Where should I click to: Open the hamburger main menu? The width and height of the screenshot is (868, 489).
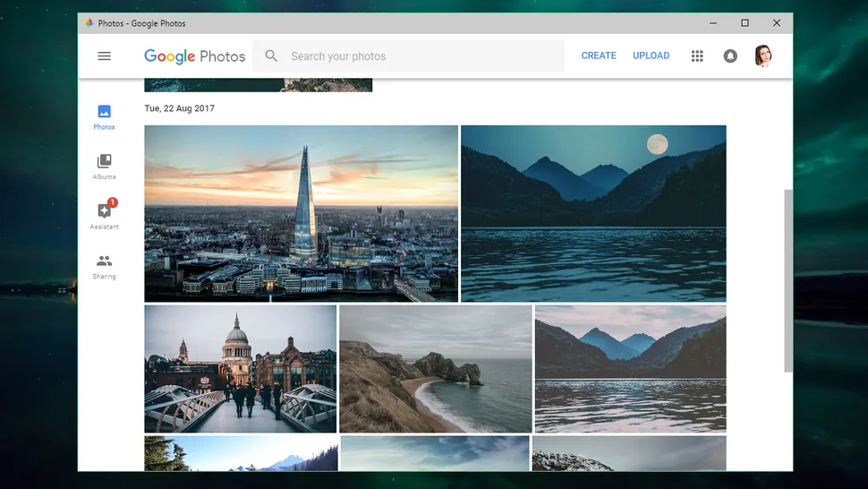click(104, 56)
